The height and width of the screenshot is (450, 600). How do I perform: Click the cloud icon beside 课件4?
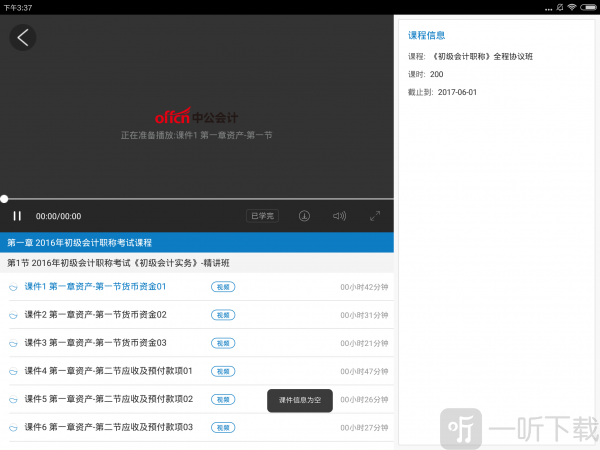[x=14, y=372]
